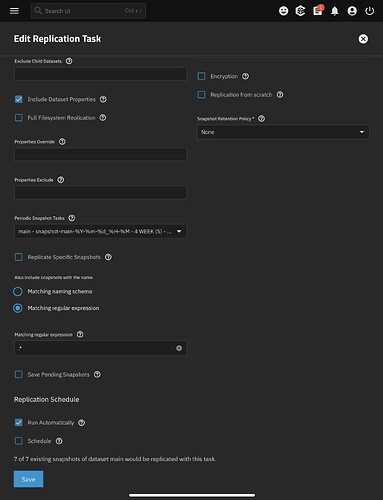
Task: Enable the Encryption checkbox
Action: (201, 76)
